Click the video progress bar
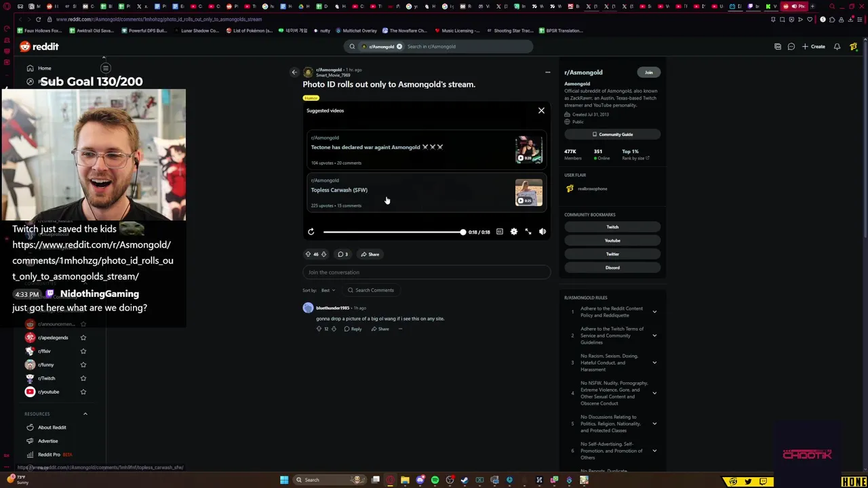868x488 pixels. [394, 232]
